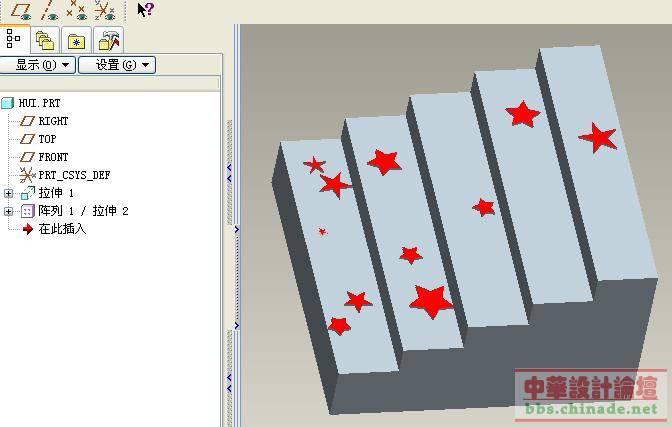Select the 阵列 1 / 拉伸 2 pattern feature
The height and width of the screenshot is (427, 672).
(x=83, y=211)
